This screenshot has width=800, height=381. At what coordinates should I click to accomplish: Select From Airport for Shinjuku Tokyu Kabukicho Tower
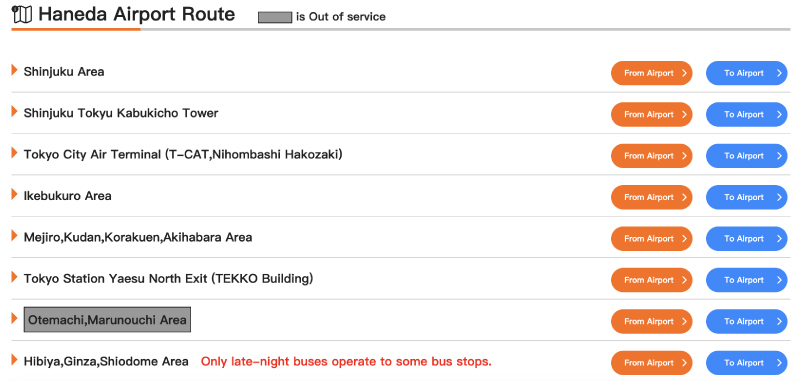(x=652, y=114)
